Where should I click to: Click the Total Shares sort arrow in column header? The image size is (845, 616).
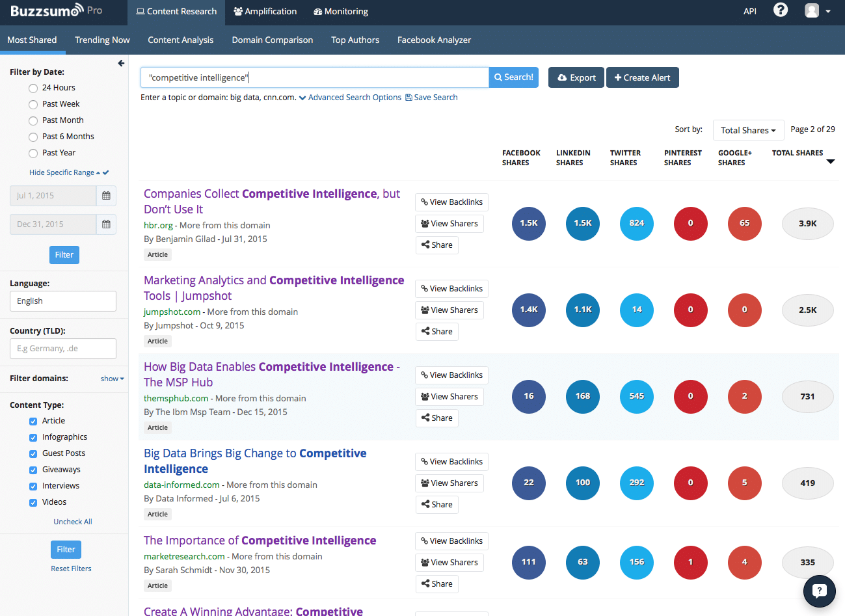click(x=831, y=161)
